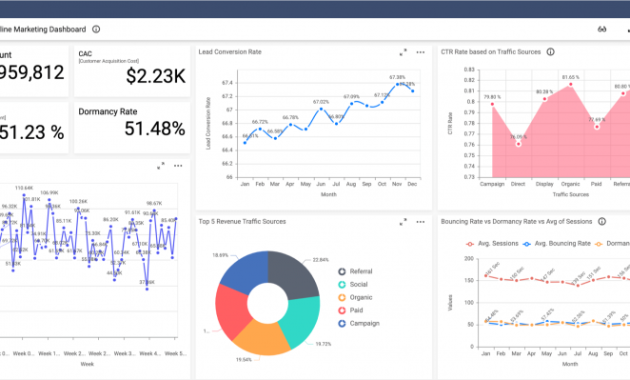
Task: Click the 77.69% Paid data point
Action: tap(597, 127)
